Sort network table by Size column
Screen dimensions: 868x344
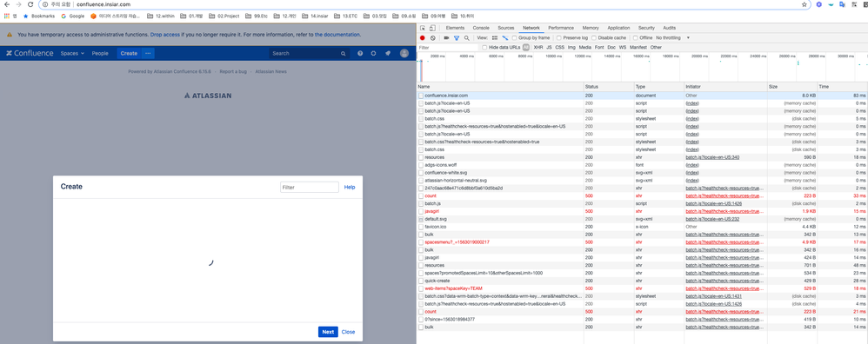coord(792,87)
